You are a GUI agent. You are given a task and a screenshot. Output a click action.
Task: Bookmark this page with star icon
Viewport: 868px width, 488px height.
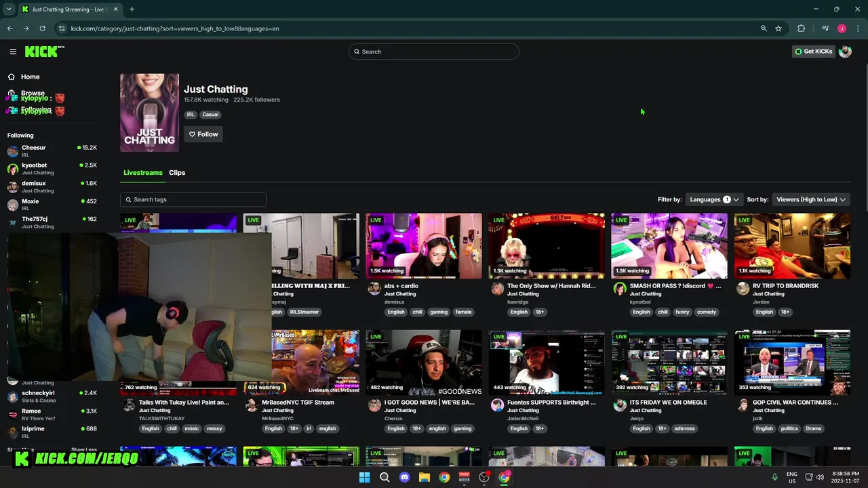[778, 28]
